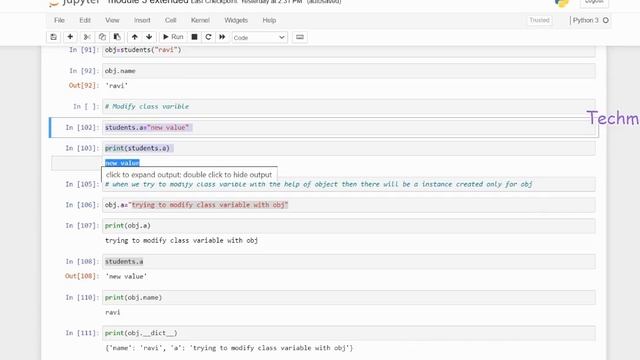Viewport: 640px width, 360px height.
Task: Click output collapse area left of new value
Action: 76,163
